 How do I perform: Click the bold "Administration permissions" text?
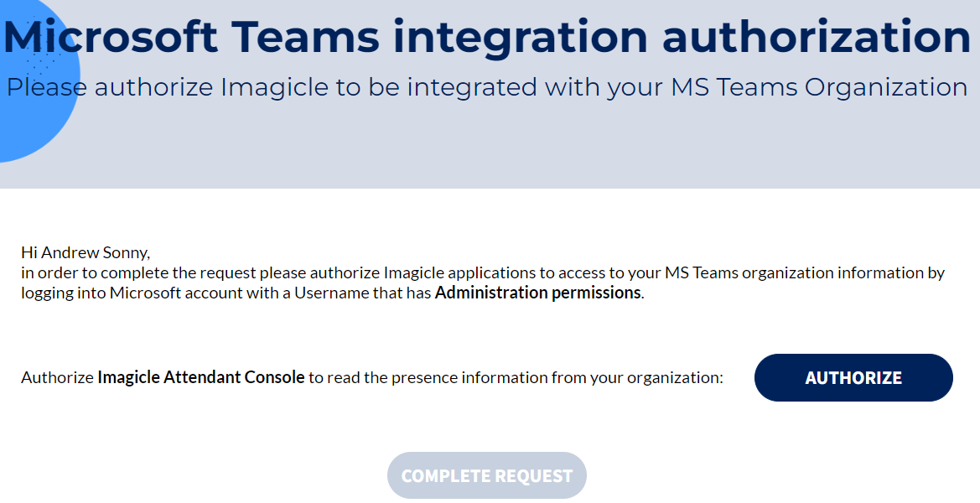click(x=537, y=293)
